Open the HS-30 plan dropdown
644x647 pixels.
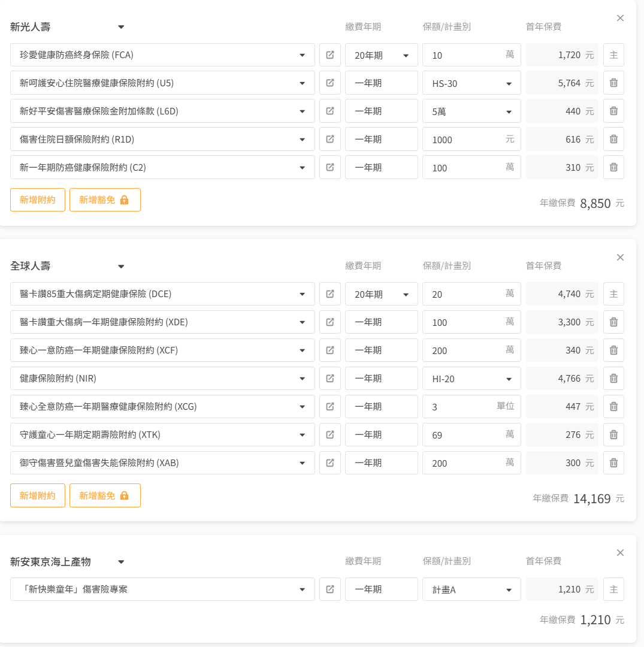point(471,83)
